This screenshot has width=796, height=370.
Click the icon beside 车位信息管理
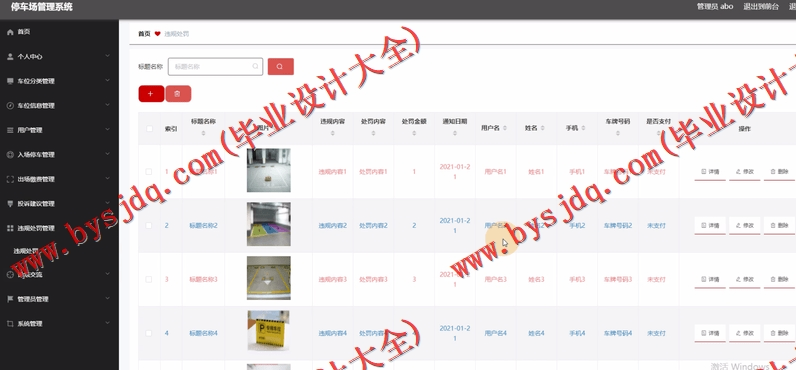coord(10,106)
